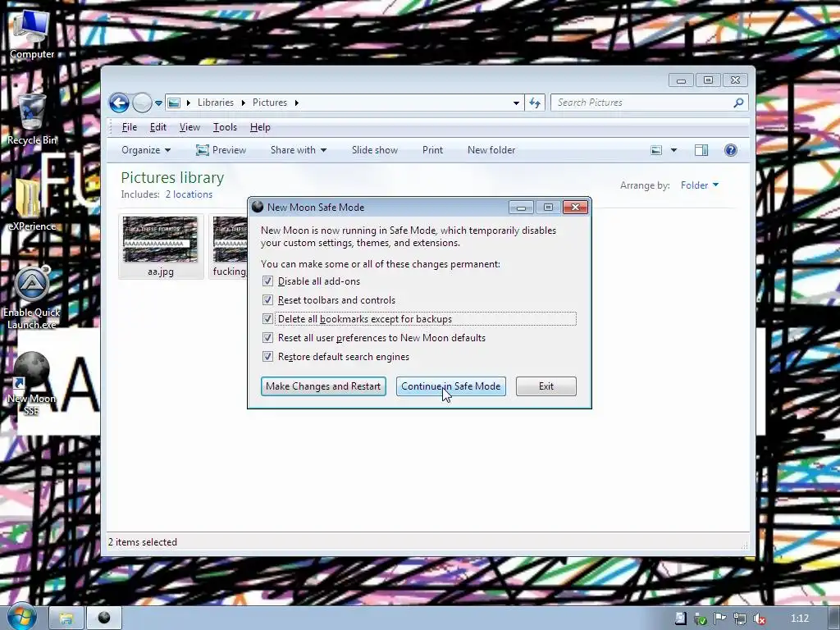Click Print in Explorer toolbar

(432, 150)
